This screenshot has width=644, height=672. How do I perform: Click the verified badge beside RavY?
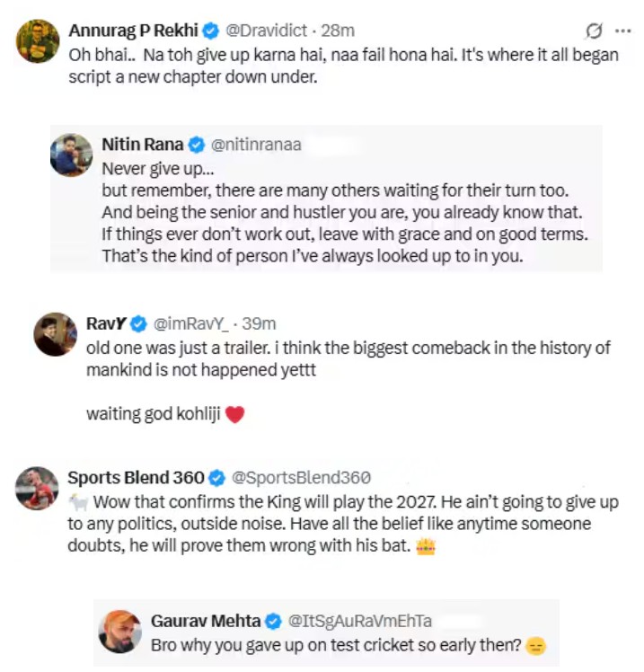tap(139, 323)
